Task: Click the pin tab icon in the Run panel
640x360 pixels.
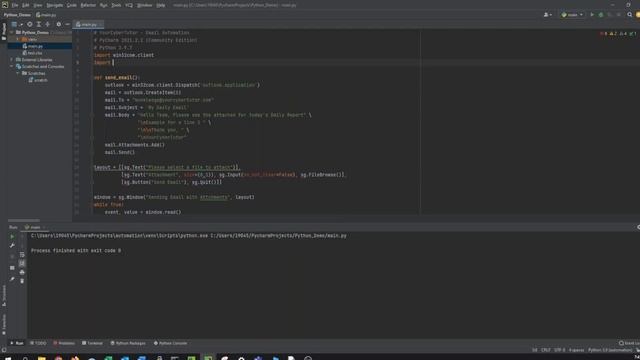Action: coord(12,280)
